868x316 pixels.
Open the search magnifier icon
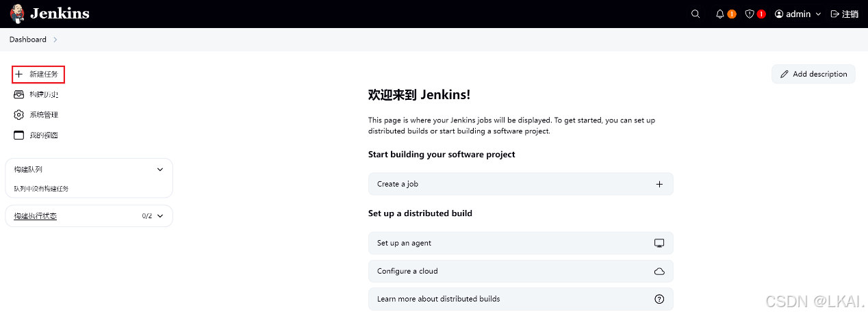click(x=695, y=14)
